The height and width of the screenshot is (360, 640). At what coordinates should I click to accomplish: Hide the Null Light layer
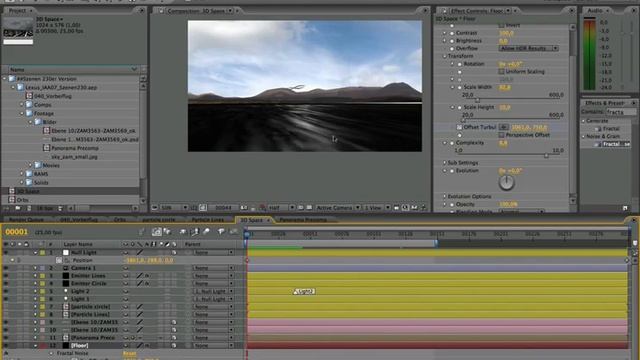(x=6, y=253)
